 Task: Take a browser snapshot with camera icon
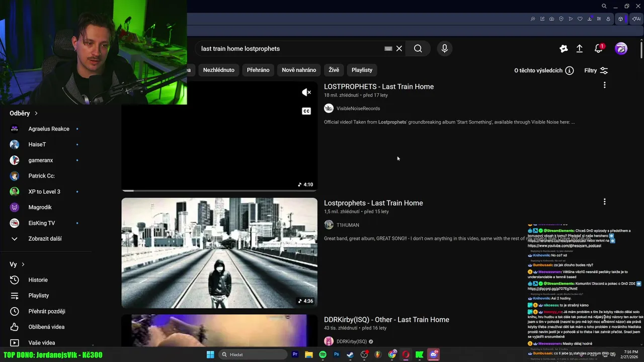click(552, 19)
